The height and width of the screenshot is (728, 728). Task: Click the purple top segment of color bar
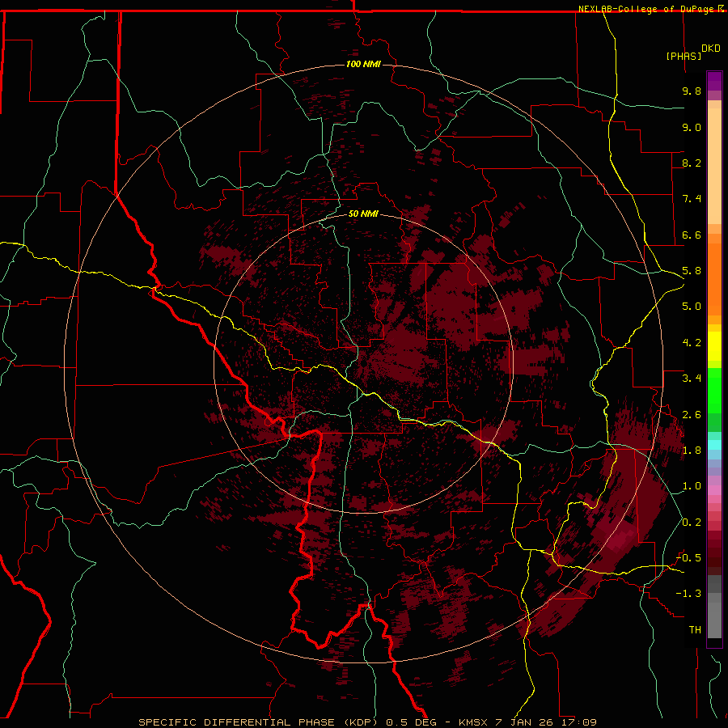(x=714, y=81)
